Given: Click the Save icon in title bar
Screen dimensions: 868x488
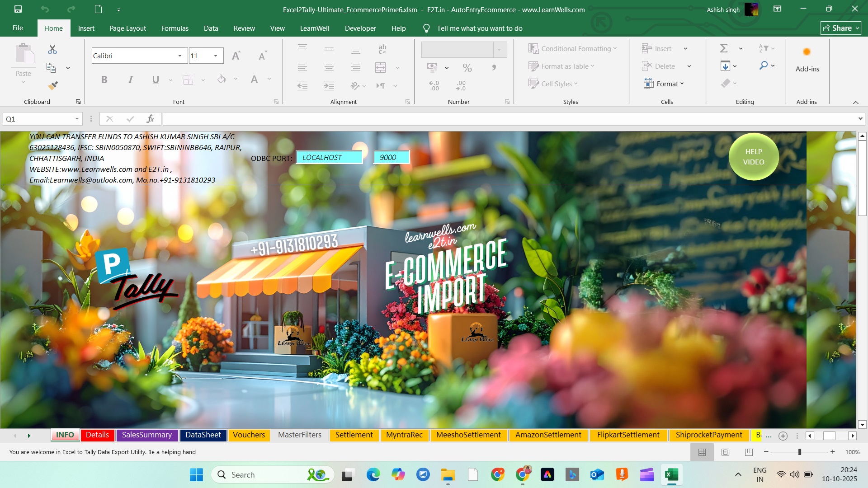Looking at the screenshot, I should [x=18, y=9].
